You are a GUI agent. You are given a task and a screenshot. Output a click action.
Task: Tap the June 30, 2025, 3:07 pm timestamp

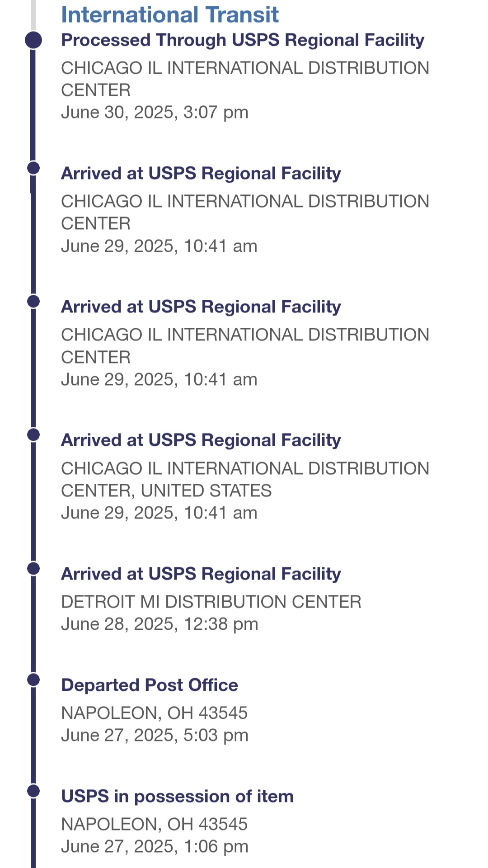(155, 112)
